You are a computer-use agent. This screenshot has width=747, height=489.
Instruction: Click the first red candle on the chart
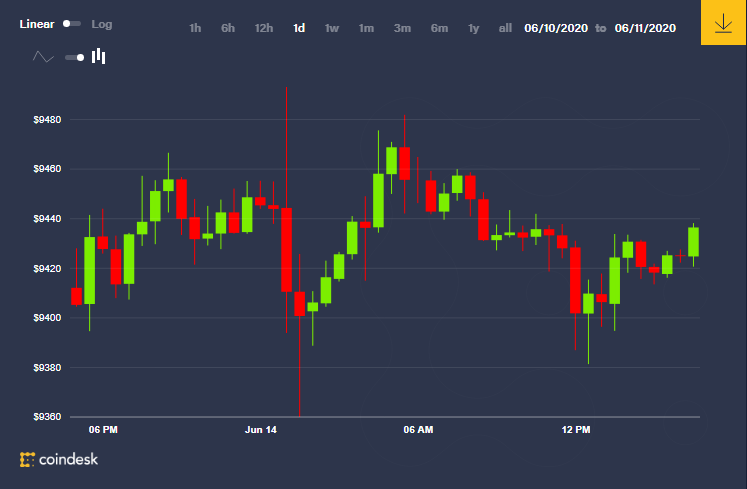[x=76, y=296]
